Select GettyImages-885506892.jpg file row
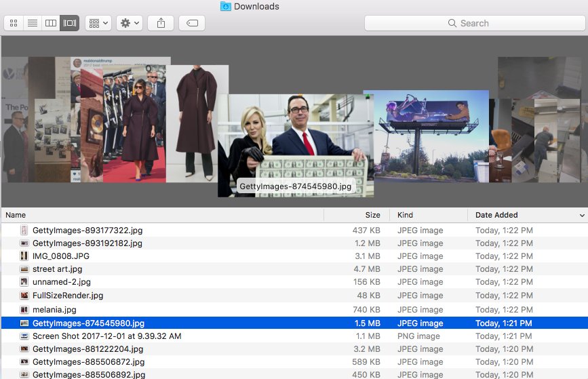 [x=294, y=374]
